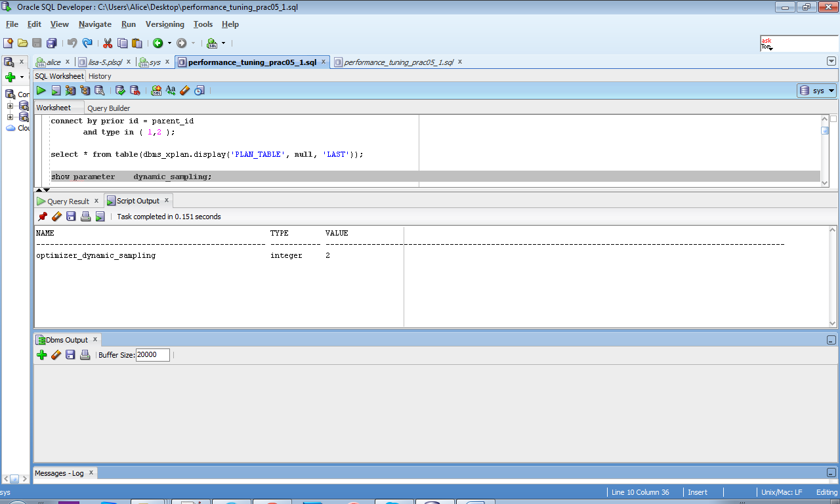840x504 pixels.
Task: Run Statement with the green play icon
Action: pyautogui.click(x=41, y=91)
